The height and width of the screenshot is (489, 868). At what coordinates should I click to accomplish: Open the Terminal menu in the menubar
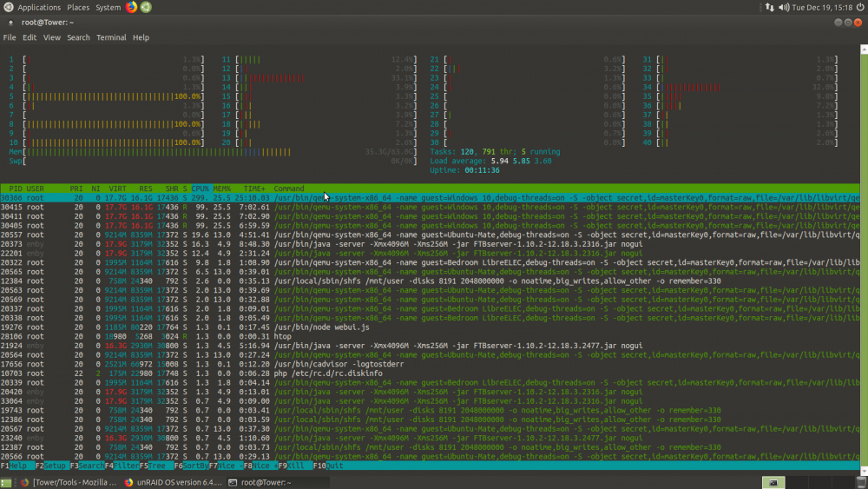111,37
